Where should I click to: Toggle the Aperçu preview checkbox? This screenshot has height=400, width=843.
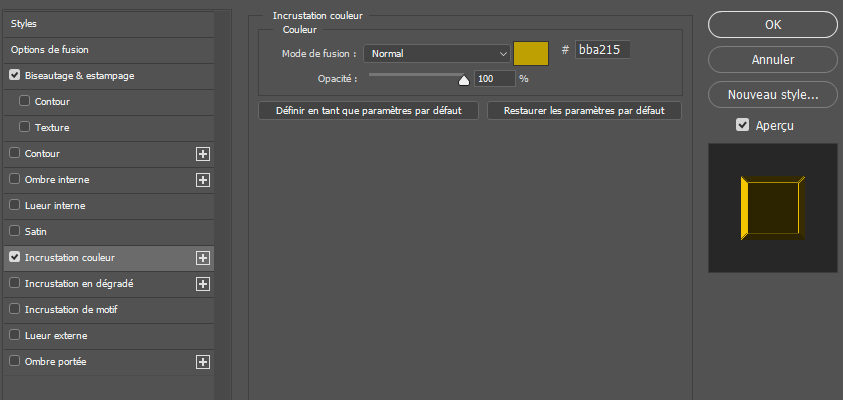742,125
